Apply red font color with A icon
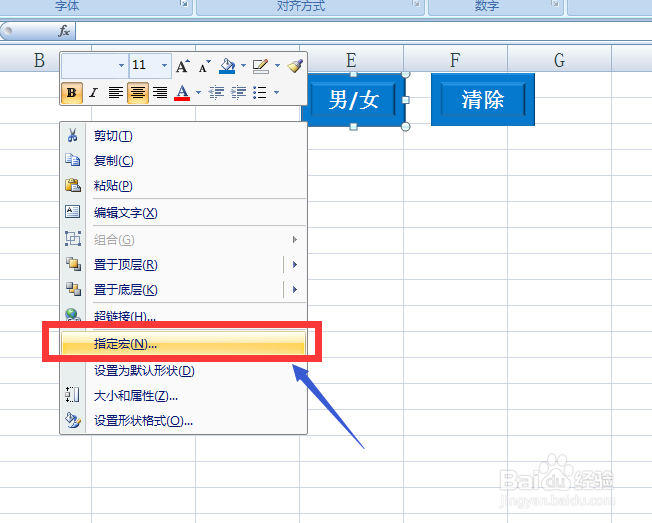The width and height of the screenshot is (652, 523). pos(183,92)
